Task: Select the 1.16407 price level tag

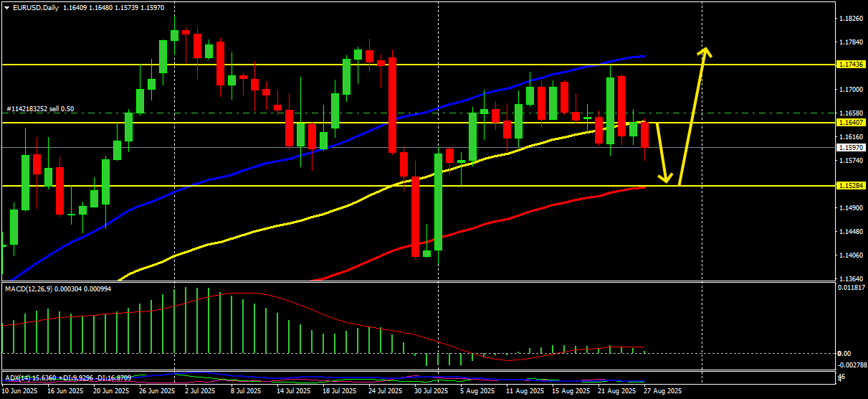Action: [851, 123]
